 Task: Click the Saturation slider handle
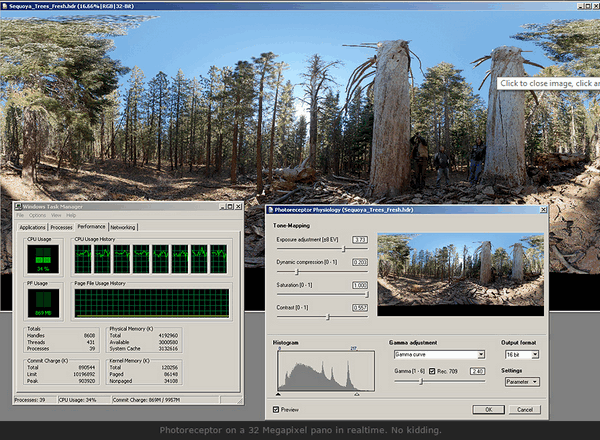click(x=367, y=295)
